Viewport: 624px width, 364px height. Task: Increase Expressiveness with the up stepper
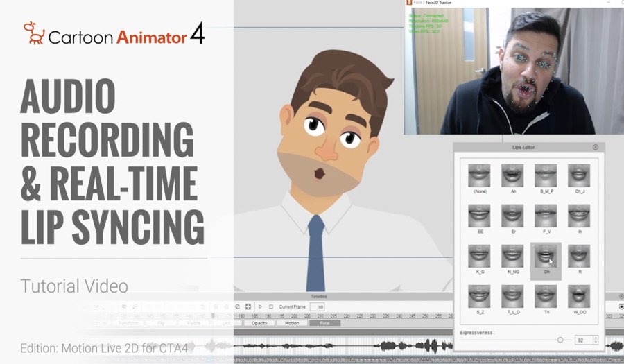[596, 338]
